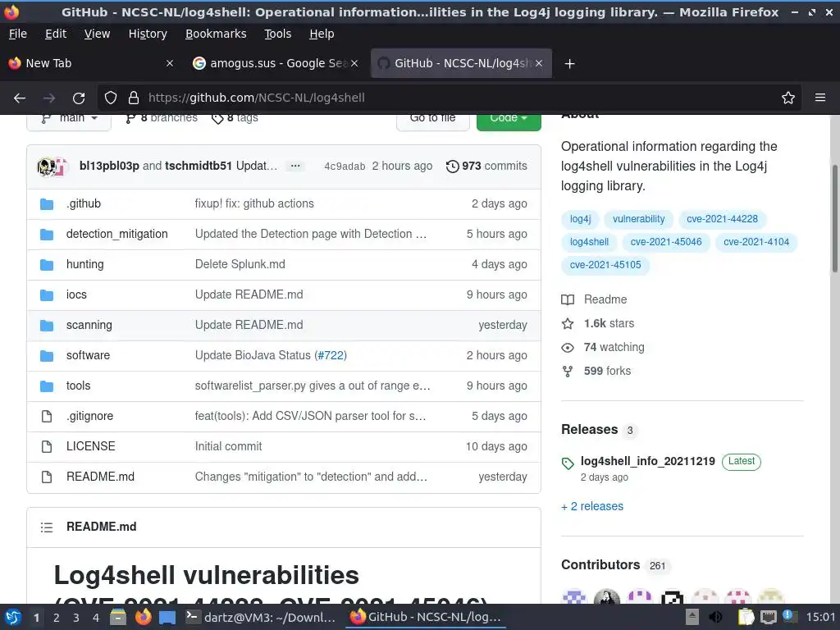
Task: Click the page vertical scrollbar
Action: coord(834,218)
